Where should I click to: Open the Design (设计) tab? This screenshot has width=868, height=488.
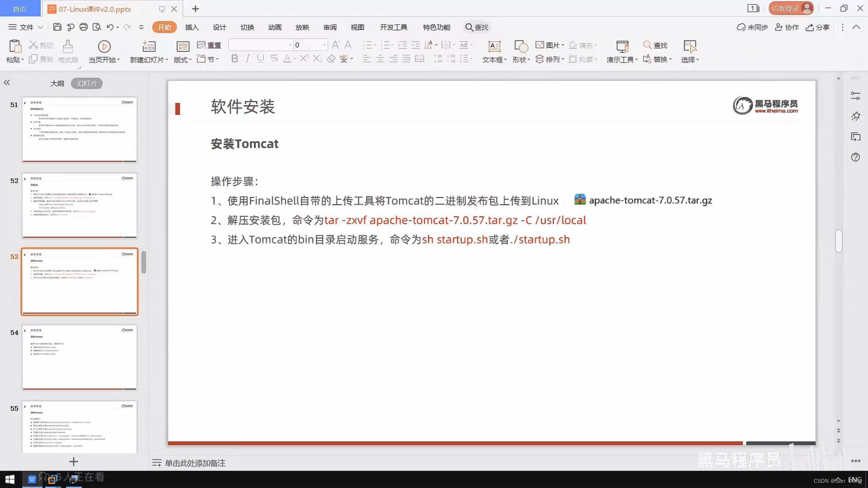point(219,27)
